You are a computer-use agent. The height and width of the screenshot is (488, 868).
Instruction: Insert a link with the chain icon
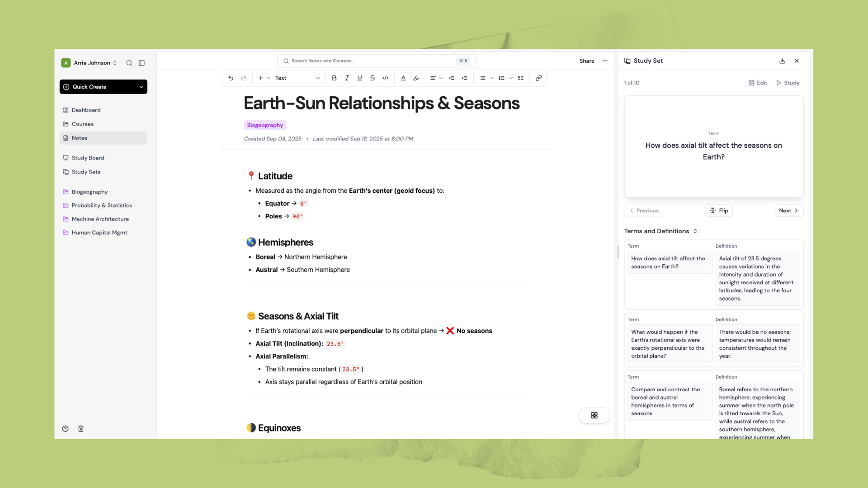(538, 78)
